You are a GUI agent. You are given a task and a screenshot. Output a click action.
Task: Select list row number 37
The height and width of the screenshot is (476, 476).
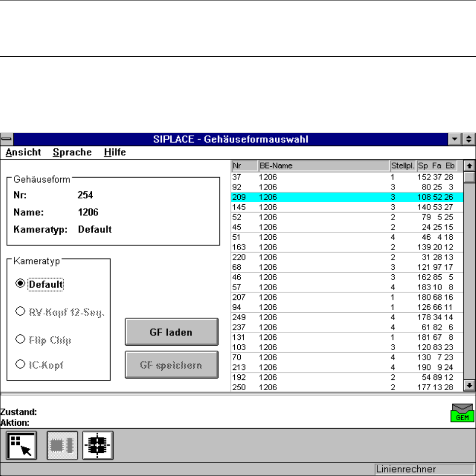(347, 177)
